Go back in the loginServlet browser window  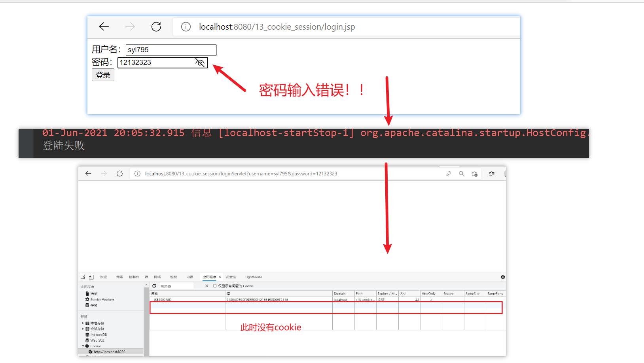click(x=88, y=174)
